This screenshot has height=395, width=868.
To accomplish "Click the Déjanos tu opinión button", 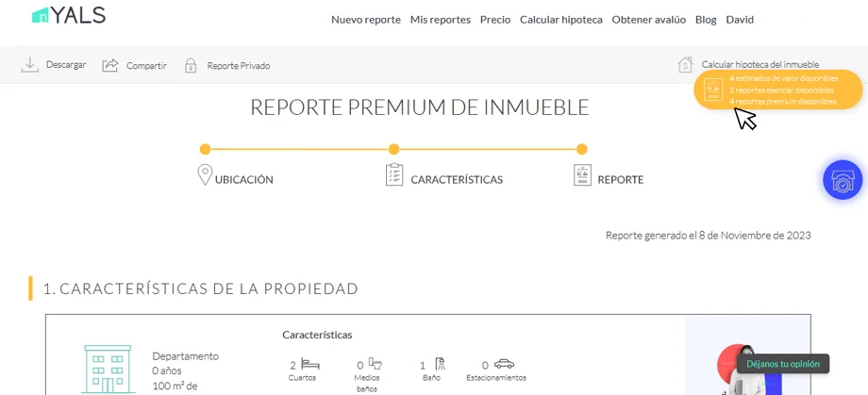I will [782, 364].
